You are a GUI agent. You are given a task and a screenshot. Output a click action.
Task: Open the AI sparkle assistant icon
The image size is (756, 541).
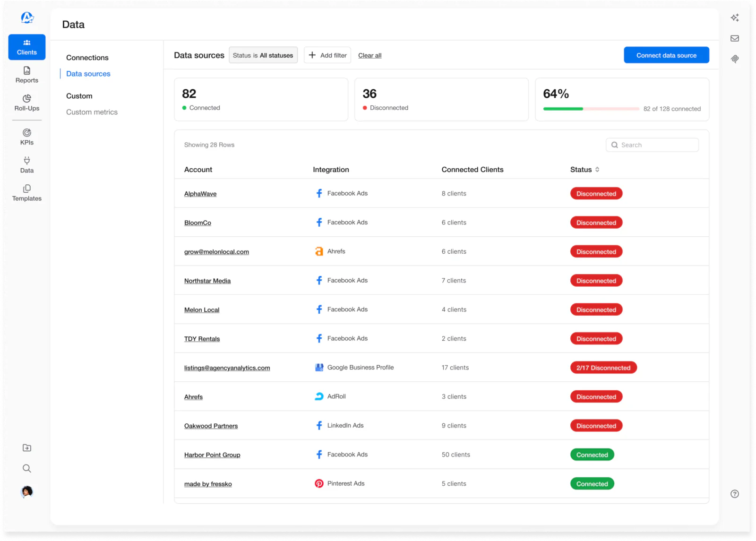(x=735, y=17)
